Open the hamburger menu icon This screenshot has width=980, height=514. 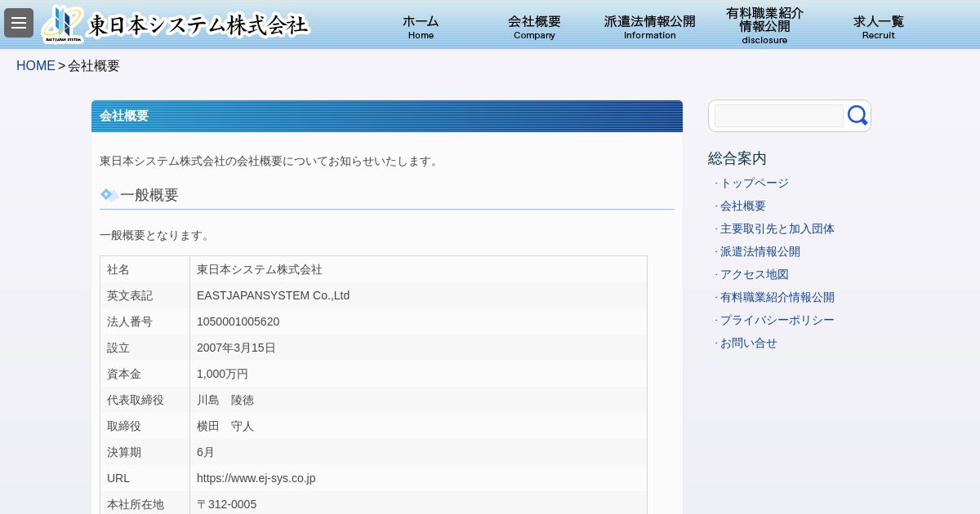click(19, 23)
